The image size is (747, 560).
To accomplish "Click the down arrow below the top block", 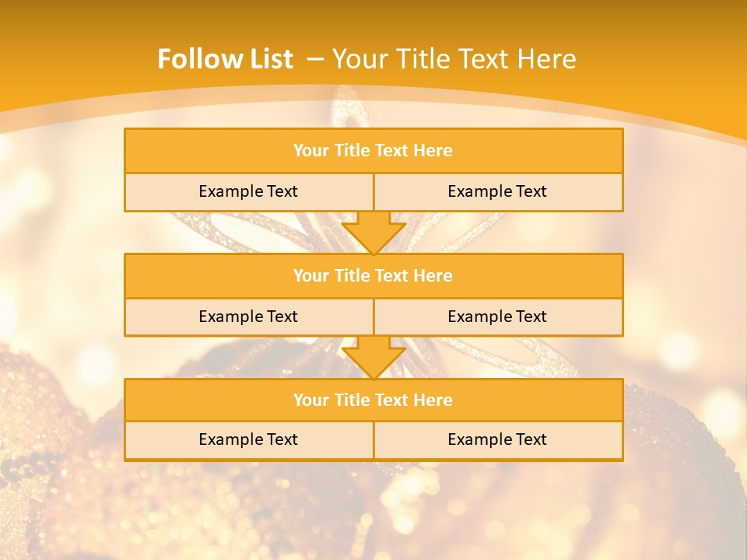I will [x=373, y=232].
